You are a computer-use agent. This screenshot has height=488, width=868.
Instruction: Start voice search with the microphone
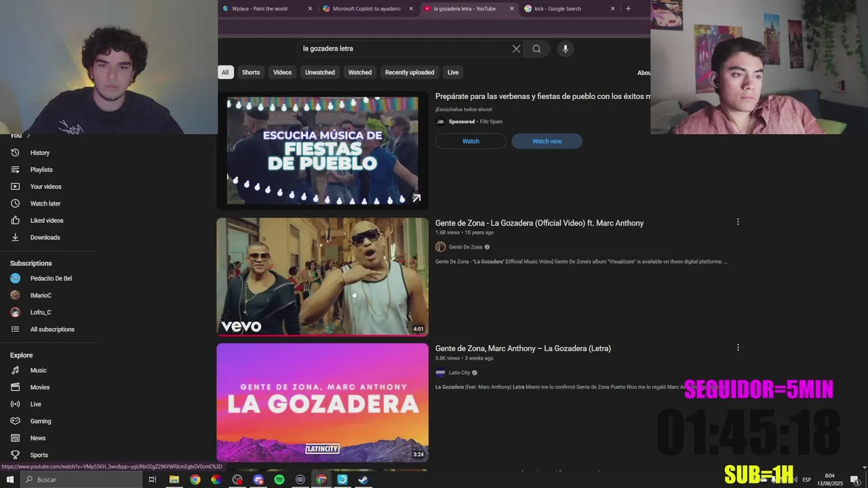coord(565,49)
